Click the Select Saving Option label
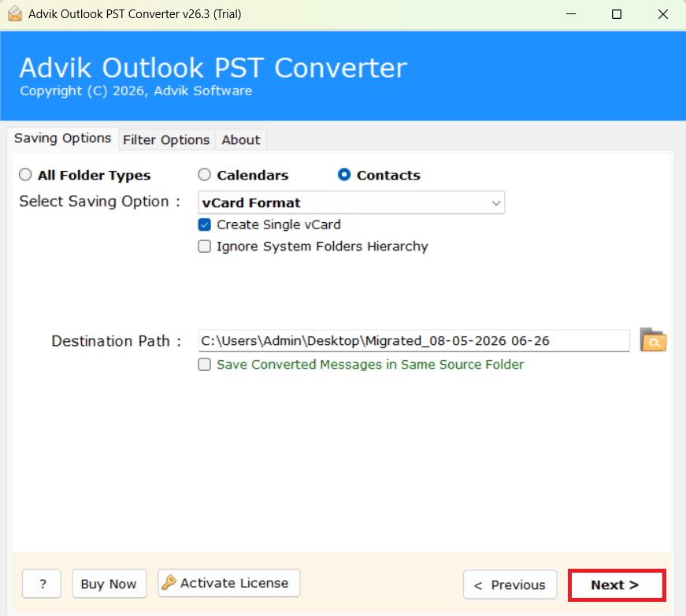Viewport: 686px width, 616px height. click(x=100, y=202)
